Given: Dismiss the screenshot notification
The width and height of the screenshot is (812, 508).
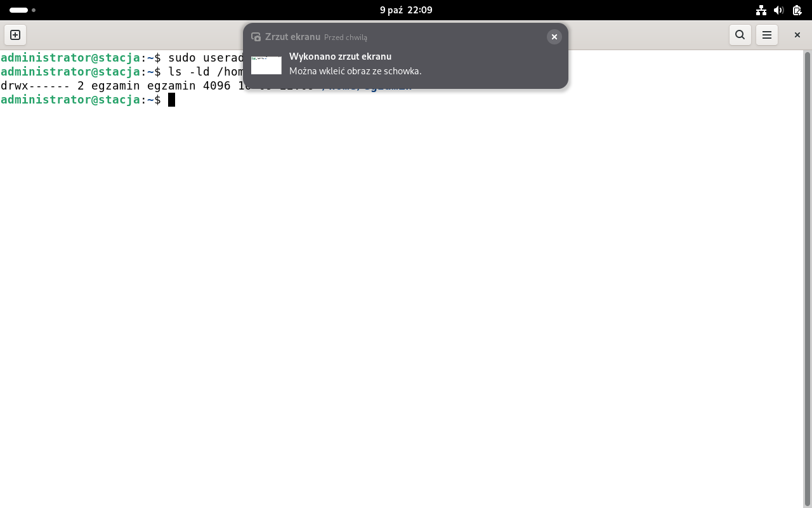Looking at the screenshot, I should 554,37.
